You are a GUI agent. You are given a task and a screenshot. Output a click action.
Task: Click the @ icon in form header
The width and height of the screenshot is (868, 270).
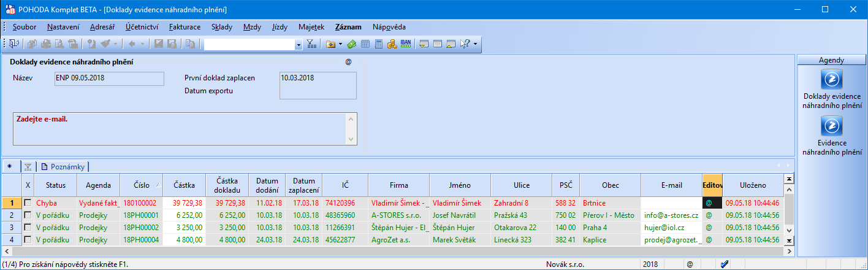[348, 62]
